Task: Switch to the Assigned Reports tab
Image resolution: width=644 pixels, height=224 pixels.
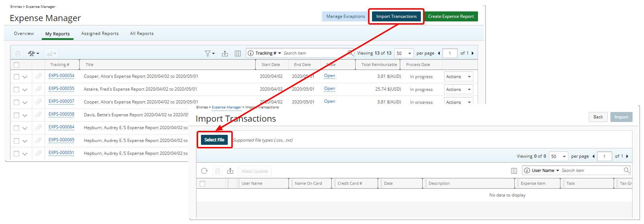Action: coord(100,34)
